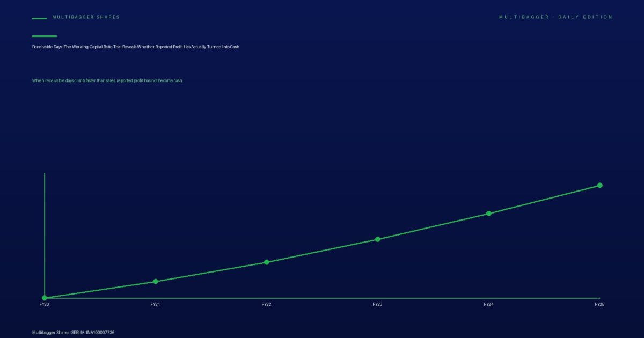Click the Receivable Days headline text
This screenshot has width=644, height=338.
136,47
